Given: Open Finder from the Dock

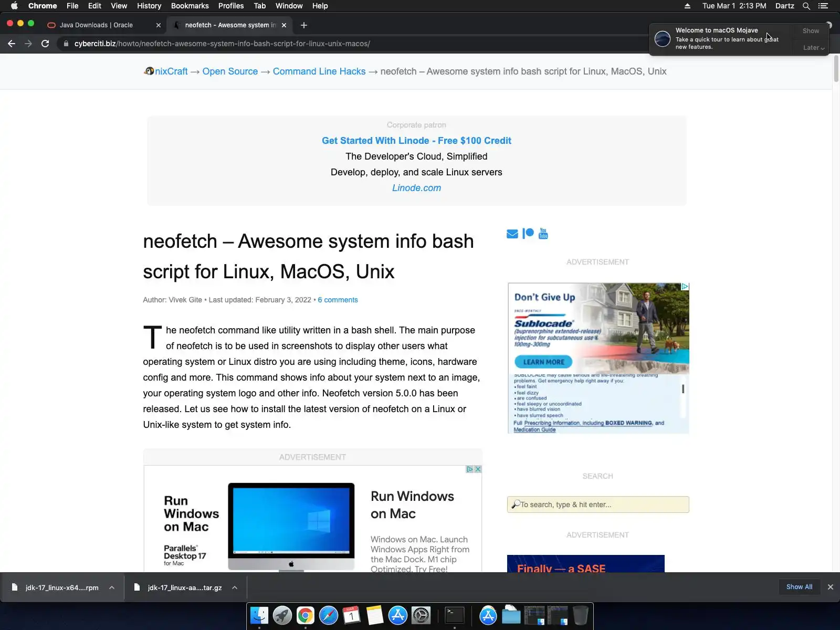Looking at the screenshot, I should tap(259, 615).
